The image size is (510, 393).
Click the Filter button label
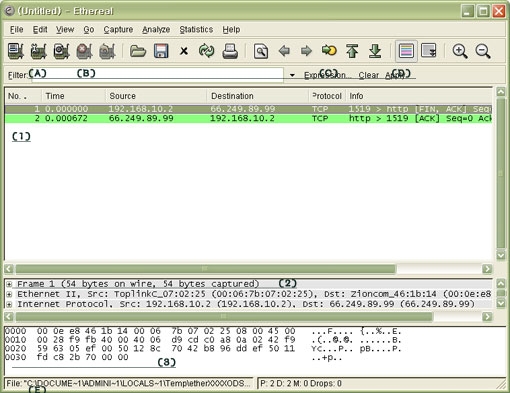tap(17, 75)
